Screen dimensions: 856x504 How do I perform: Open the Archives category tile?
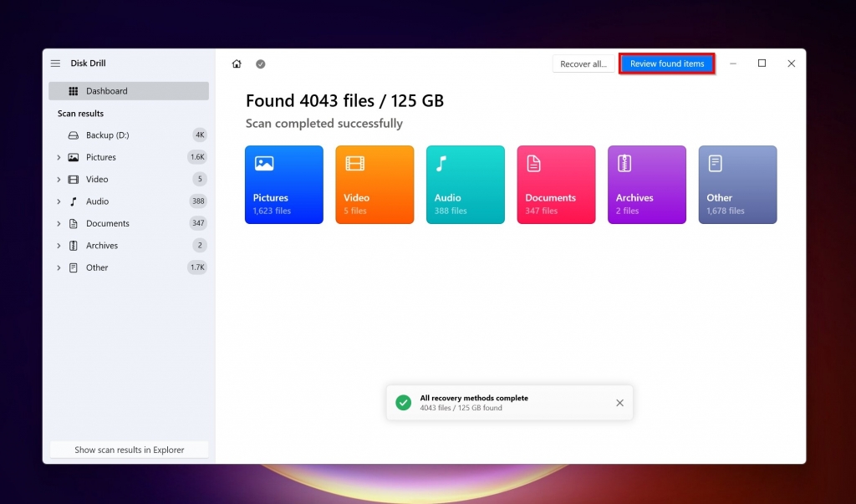point(646,185)
